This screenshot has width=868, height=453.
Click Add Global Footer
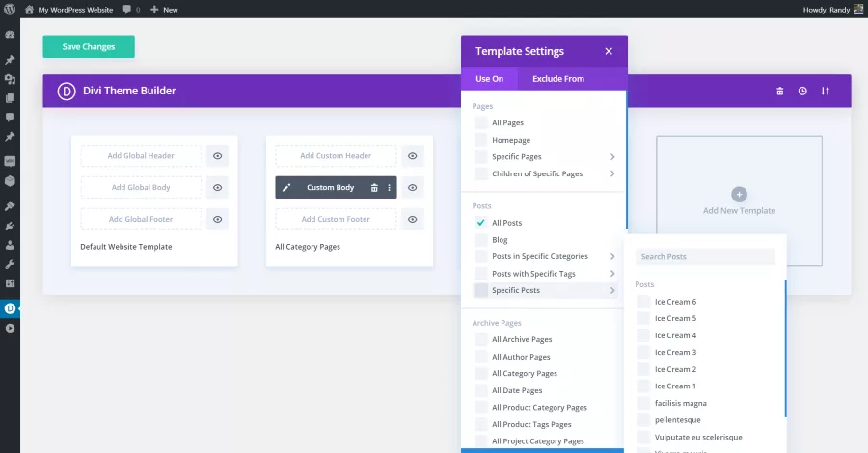coord(141,219)
